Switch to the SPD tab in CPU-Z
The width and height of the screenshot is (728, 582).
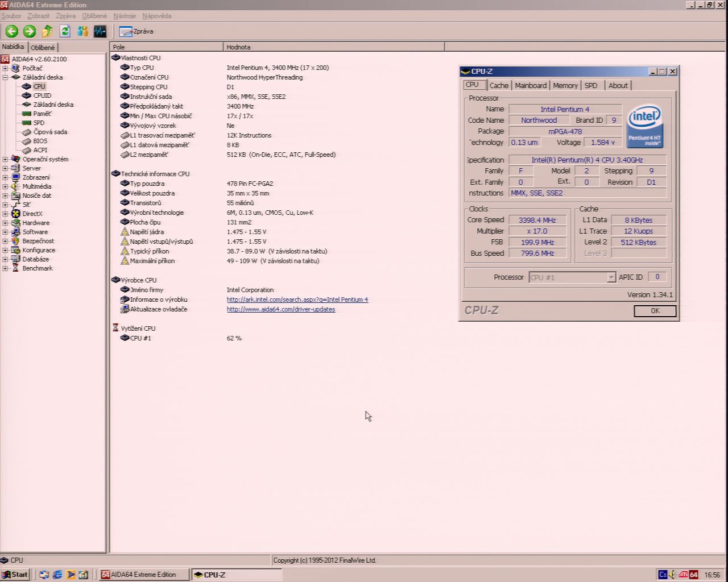(591, 85)
